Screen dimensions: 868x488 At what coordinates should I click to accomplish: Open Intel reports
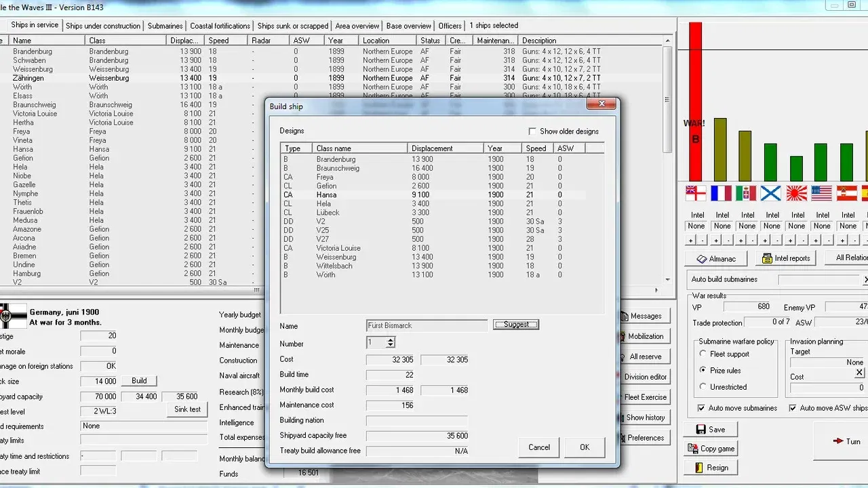[x=785, y=258]
